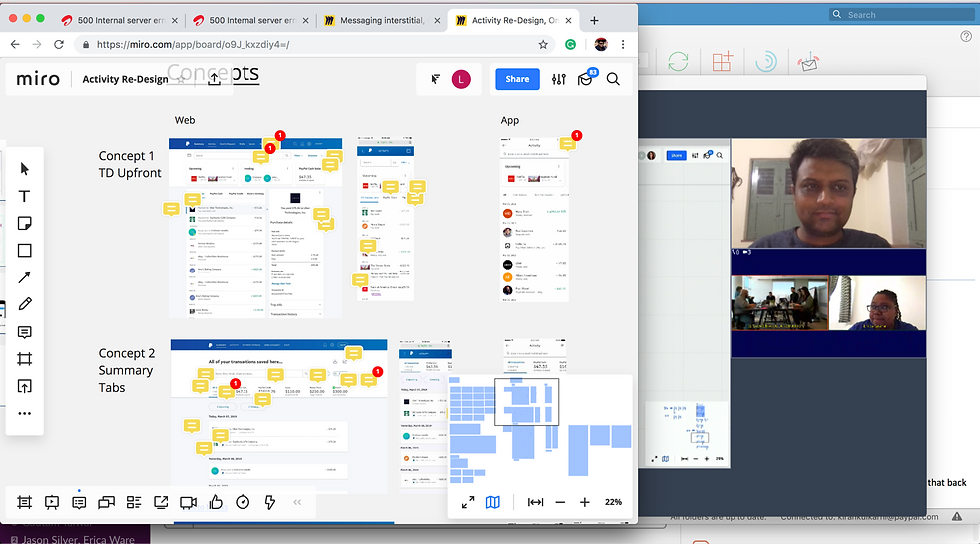The image size is (980, 544).
Task: Select the cursor arrow tool in Miro
Action: [x=24, y=169]
